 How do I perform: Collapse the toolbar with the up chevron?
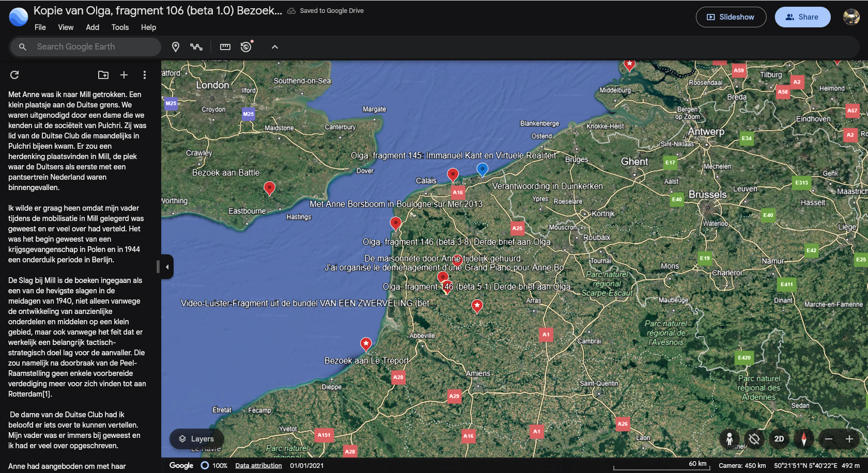[x=275, y=47]
